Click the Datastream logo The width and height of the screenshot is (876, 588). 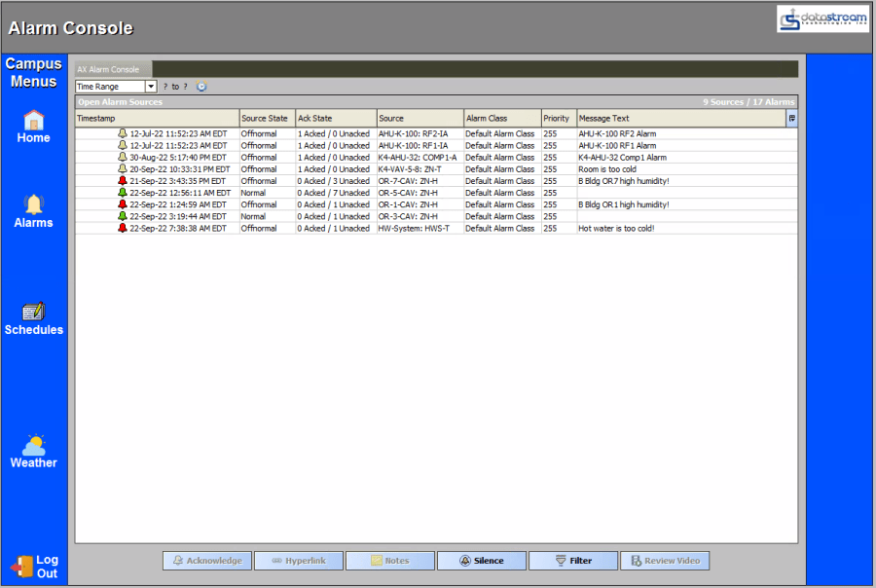821,19
